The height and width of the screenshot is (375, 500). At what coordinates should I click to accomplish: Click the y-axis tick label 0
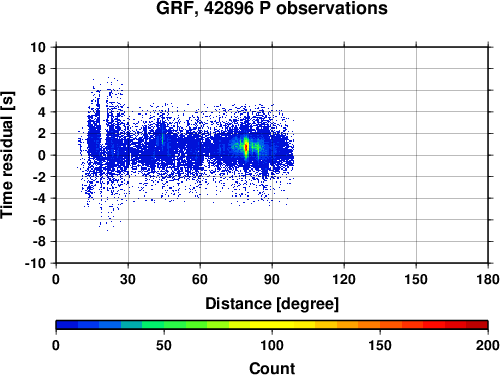(42, 155)
